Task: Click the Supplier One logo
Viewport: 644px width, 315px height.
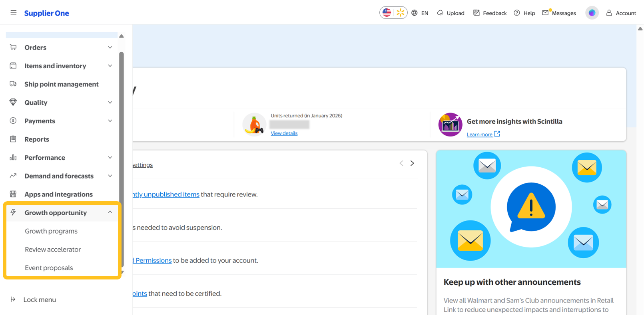Action: [x=46, y=13]
